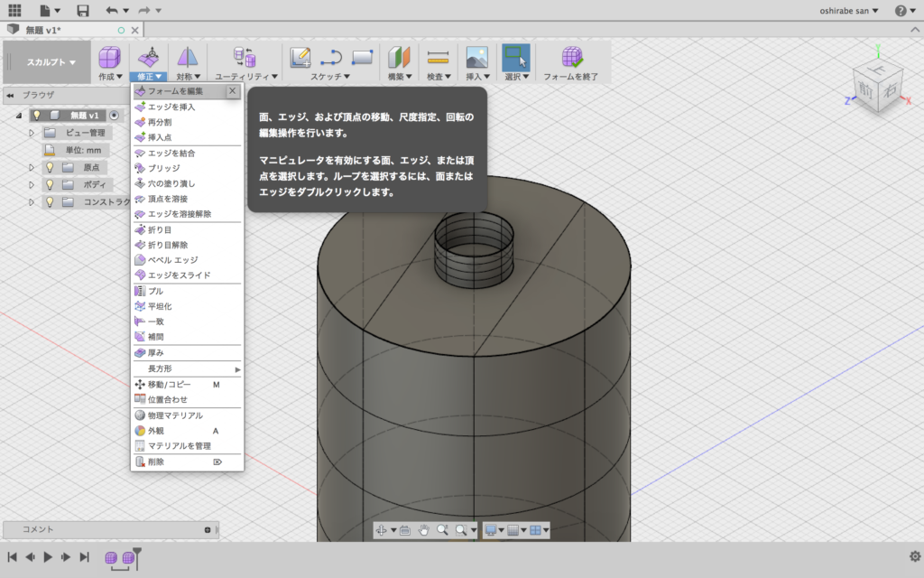Open the Help question mark menu

[904, 11]
